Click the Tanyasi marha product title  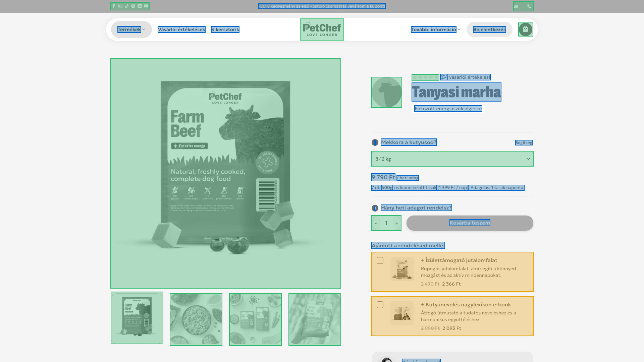457,92
